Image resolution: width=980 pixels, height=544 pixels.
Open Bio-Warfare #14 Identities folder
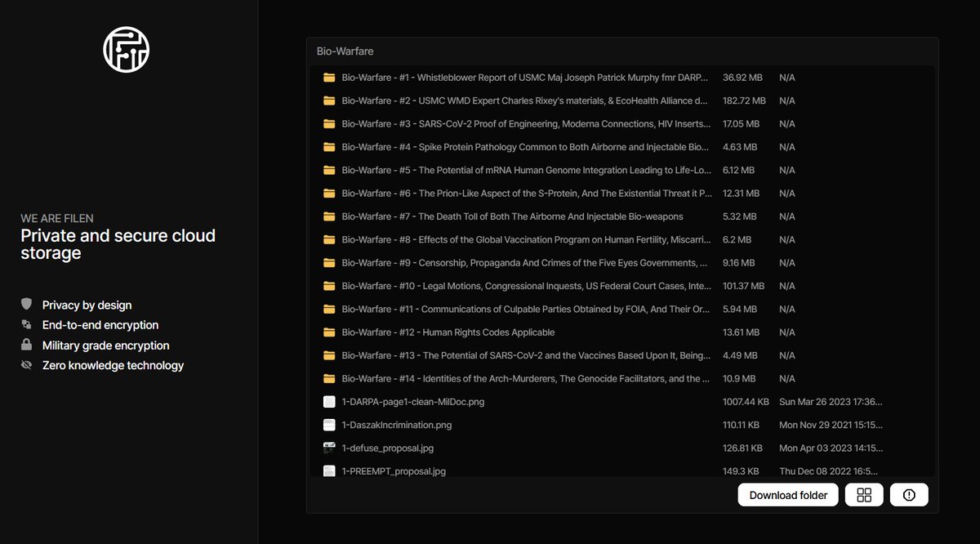point(524,379)
